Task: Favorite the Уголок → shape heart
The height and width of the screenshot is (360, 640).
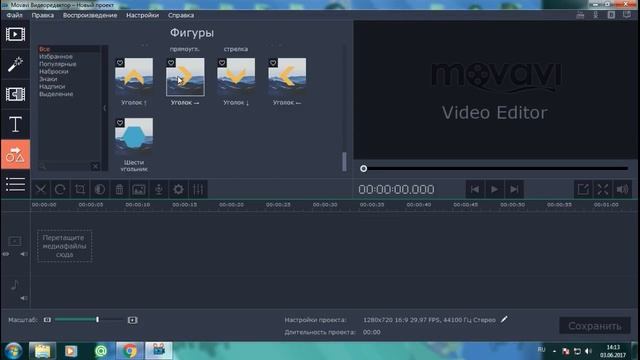Action: [171, 63]
